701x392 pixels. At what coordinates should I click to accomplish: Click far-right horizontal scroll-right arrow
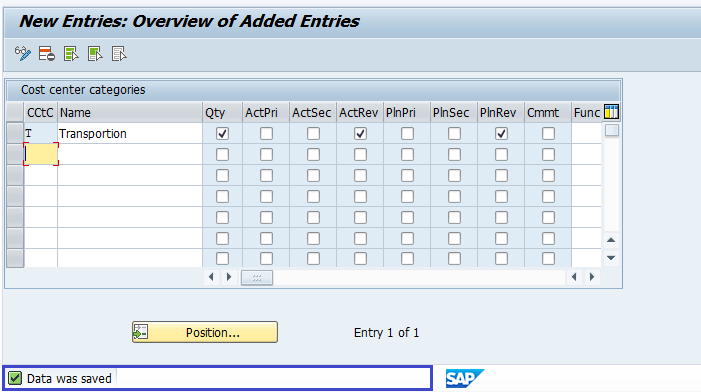click(592, 277)
